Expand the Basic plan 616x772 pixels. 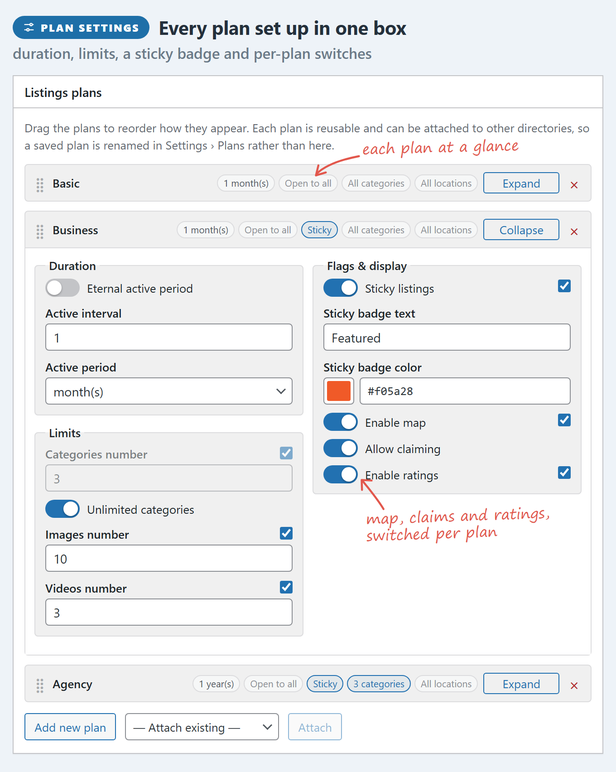click(521, 183)
